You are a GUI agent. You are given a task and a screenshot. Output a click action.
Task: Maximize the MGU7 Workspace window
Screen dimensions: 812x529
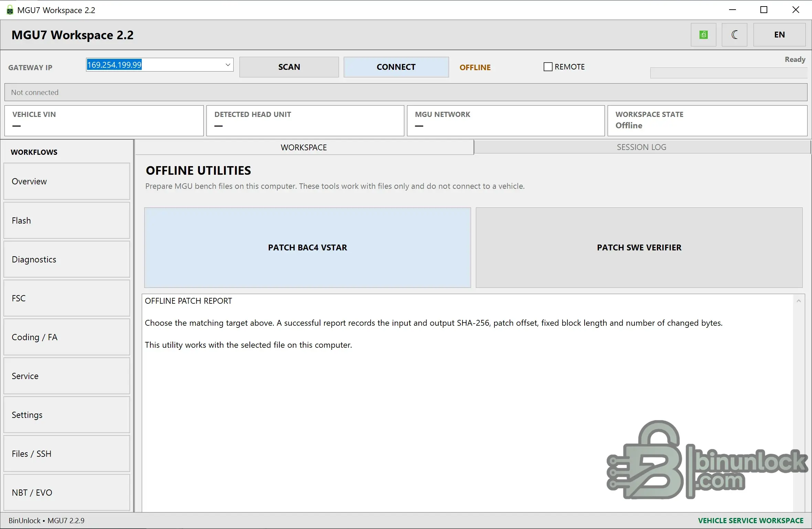tap(764, 10)
